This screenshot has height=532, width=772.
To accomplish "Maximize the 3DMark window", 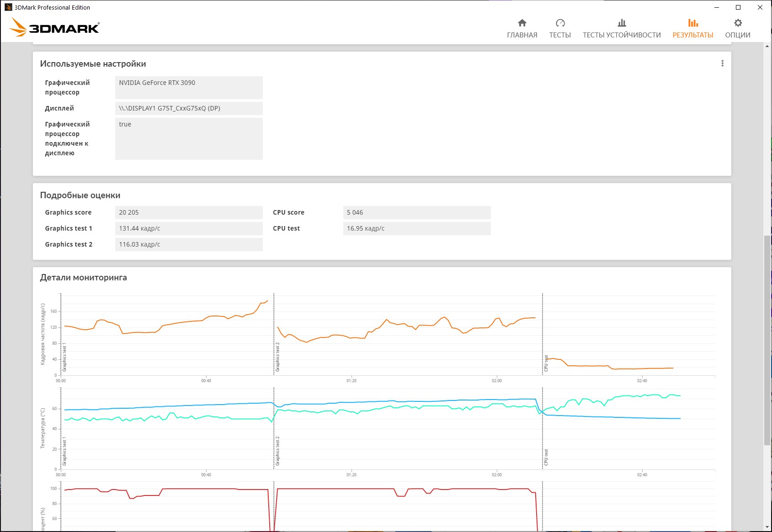I will click(x=738, y=7).
